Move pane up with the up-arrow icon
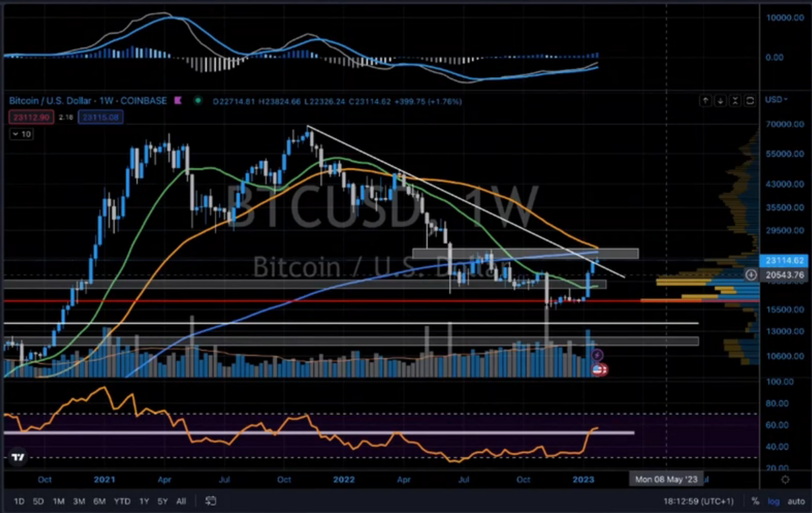 [705, 100]
